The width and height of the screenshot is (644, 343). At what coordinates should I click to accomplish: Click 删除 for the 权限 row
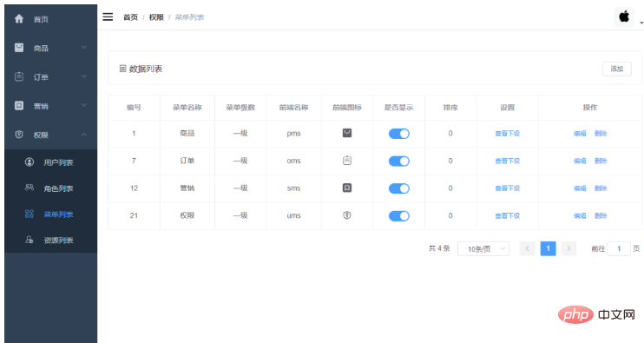pos(601,215)
